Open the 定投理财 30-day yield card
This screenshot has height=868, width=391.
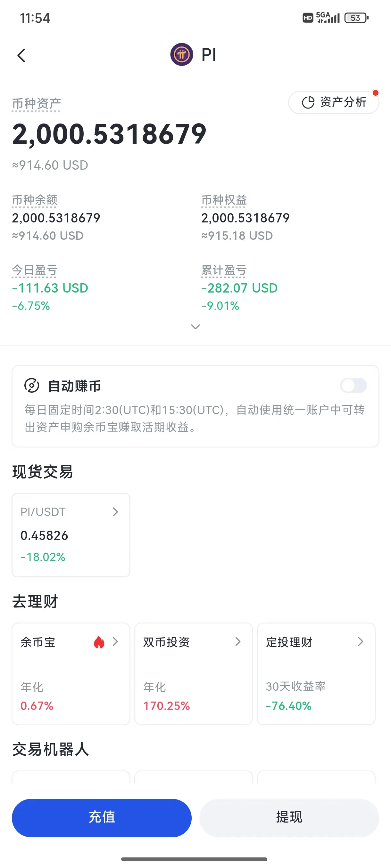point(316,674)
